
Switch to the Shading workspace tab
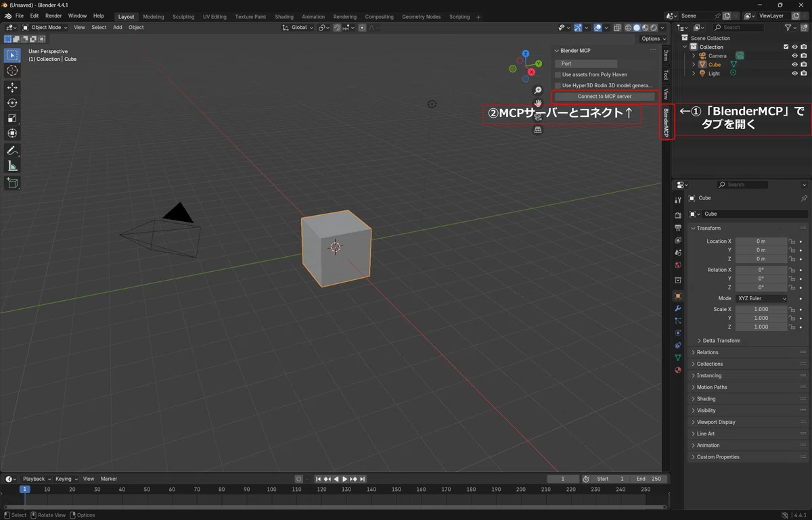[284, 17]
